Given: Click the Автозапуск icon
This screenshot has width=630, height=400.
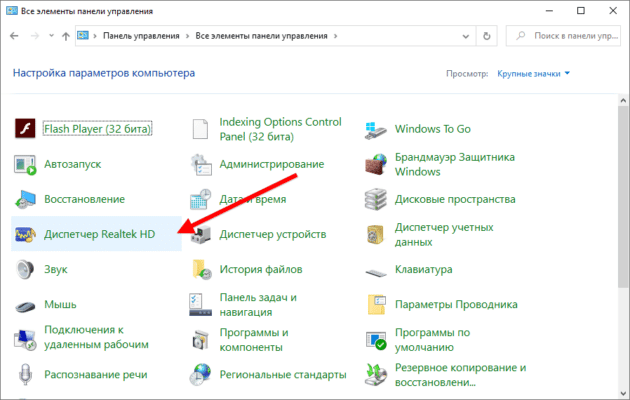Looking at the screenshot, I should click(26, 163).
